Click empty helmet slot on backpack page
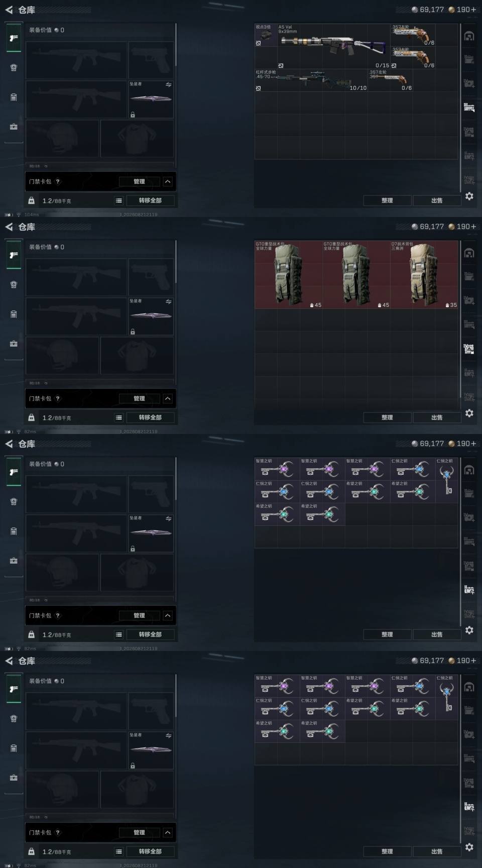The image size is (482, 868). pos(62,356)
